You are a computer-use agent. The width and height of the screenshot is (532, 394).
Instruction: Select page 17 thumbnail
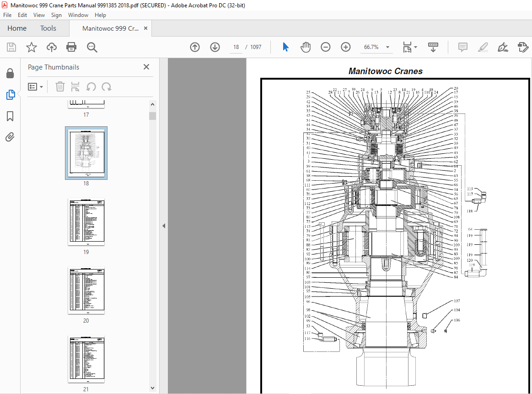(86, 104)
